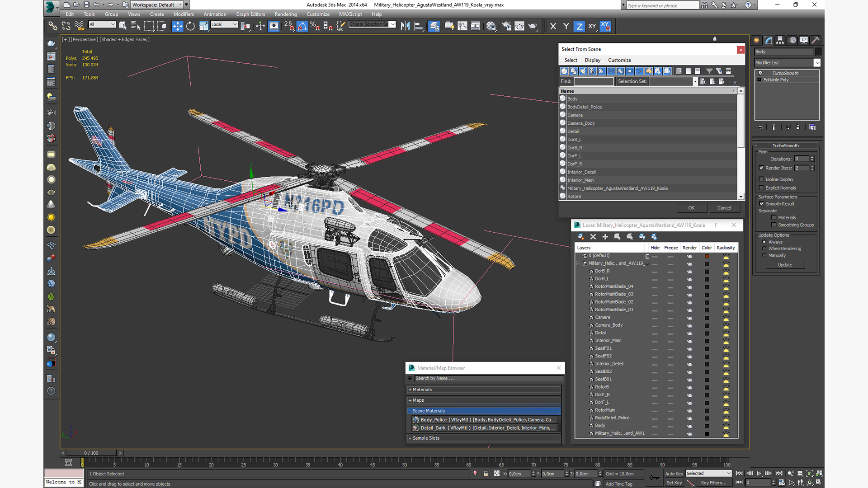Toggle cameras filter in Select From Scene
Screen dimensions: 868x488
coord(592,71)
